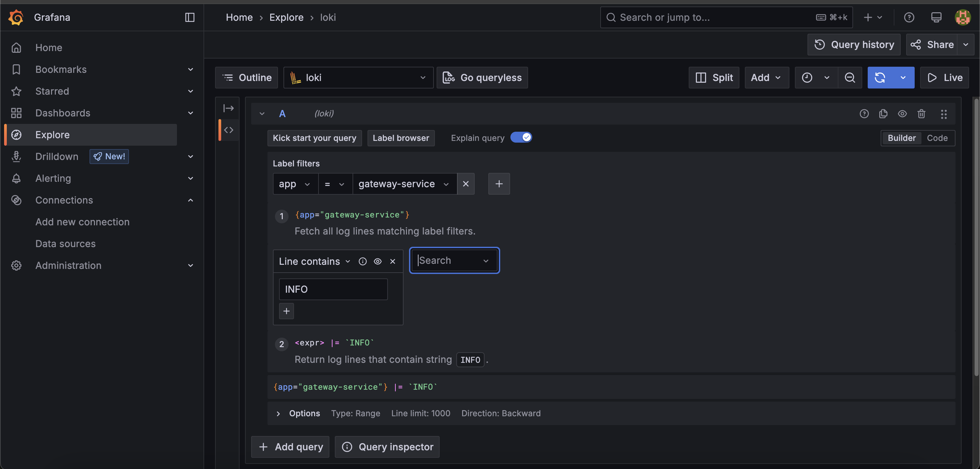Open the query help question icon
Screen dimensions: 980x469
click(x=864, y=113)
